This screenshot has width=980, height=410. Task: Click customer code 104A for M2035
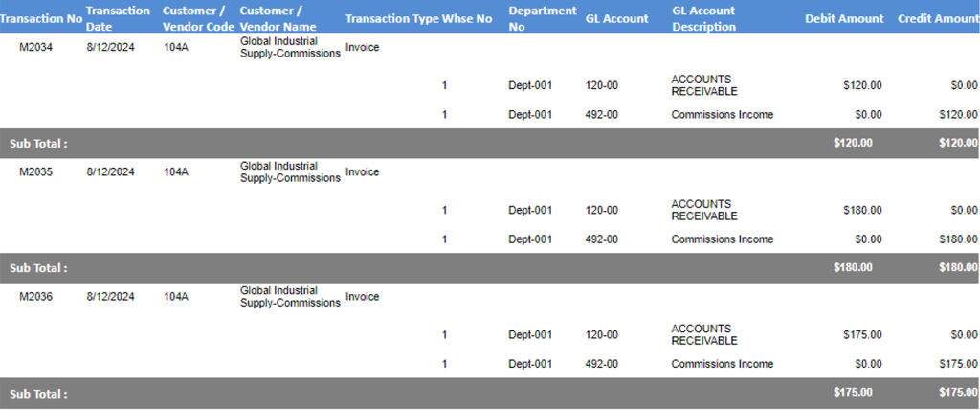tap(176, 172)
